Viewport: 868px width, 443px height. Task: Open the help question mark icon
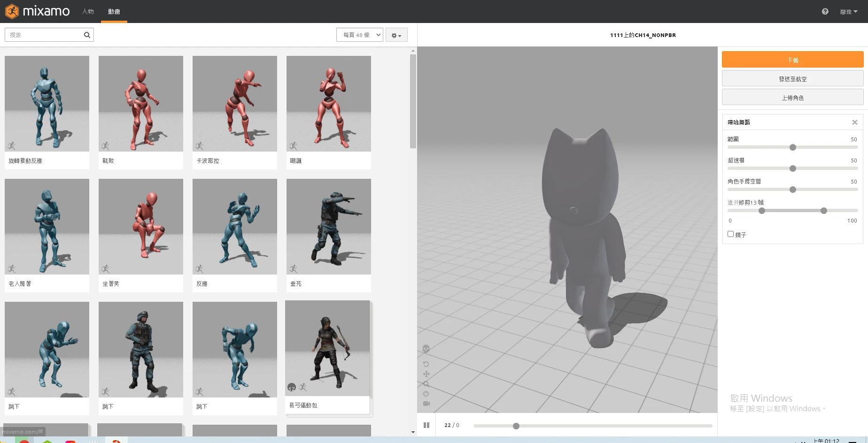pyautogui.click(x=825, y=11)
